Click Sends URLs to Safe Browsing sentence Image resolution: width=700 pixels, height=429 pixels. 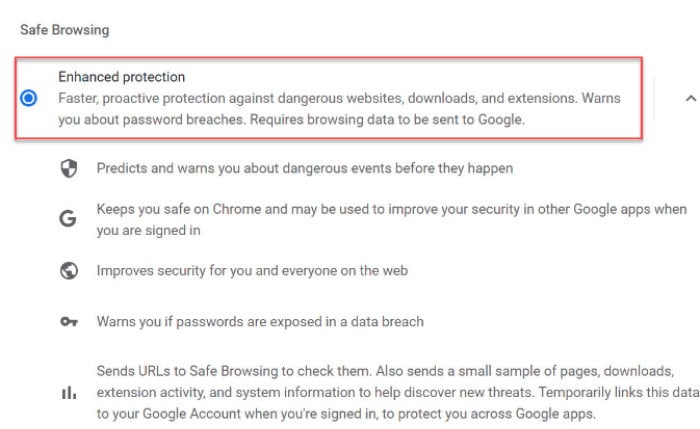coord(234,371)
